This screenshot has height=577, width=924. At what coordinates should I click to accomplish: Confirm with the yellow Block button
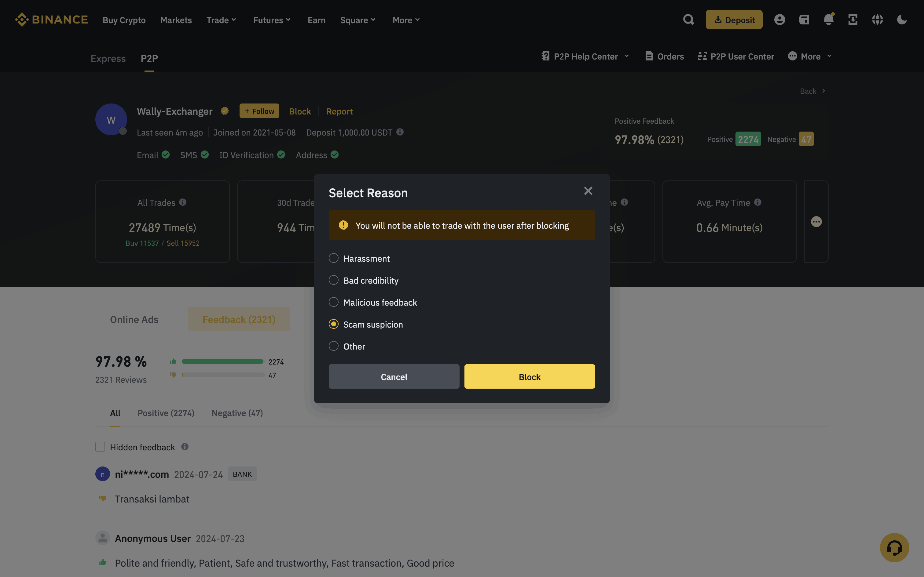pos(529,377)
